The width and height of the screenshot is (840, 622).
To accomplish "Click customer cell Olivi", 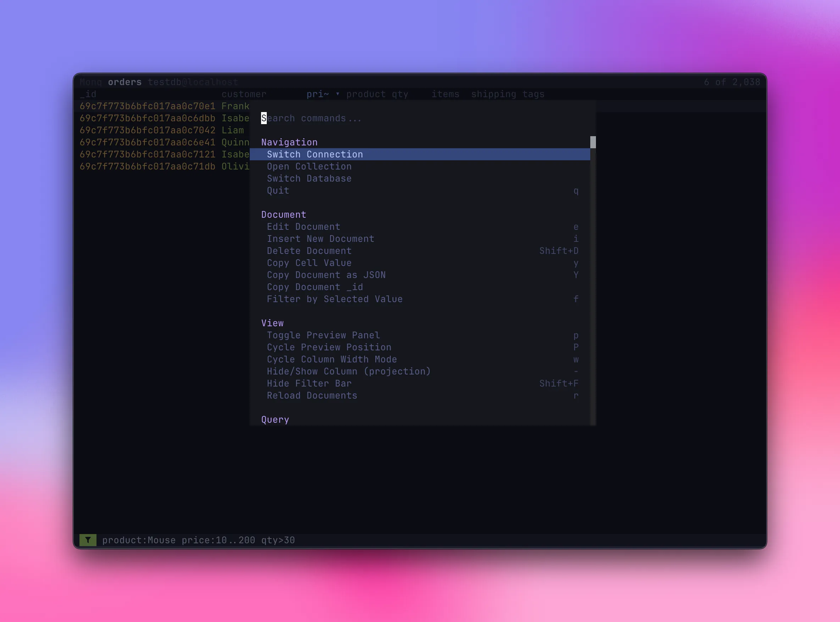I will [236, 166].
